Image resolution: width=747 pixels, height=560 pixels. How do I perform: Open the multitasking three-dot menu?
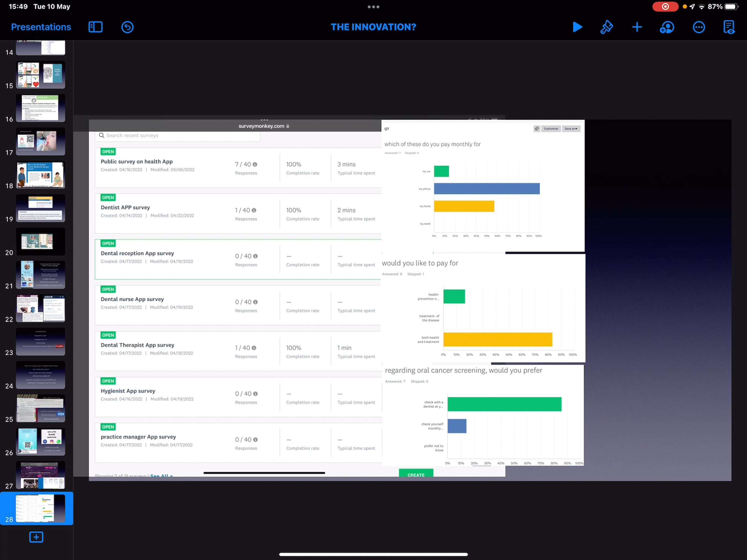(373, 7)
